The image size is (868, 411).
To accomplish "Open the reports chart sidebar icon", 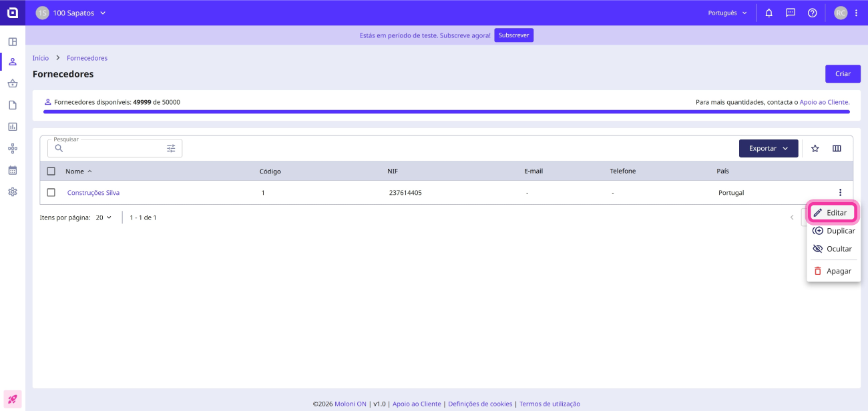I will pyautogui.click(x=13, y=127).
